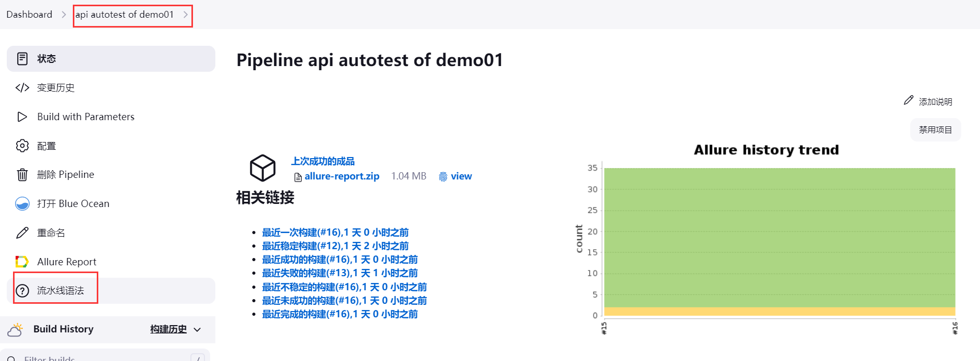
Task: Click the Allure Report logo icon
Action: (x=22, y=262)
